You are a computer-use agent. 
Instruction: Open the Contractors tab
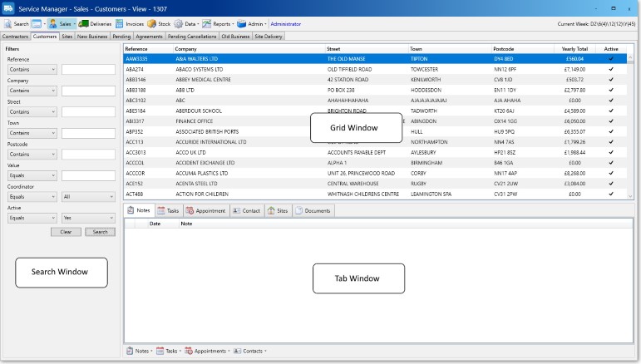click(x=15, y=37)
